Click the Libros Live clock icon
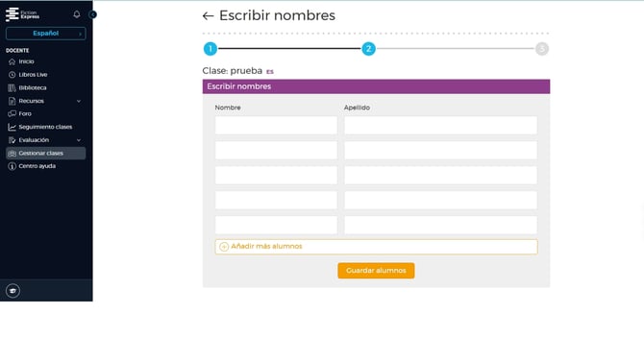The height and width of the screenshot is (361, 644). click(x=12, y=75)
